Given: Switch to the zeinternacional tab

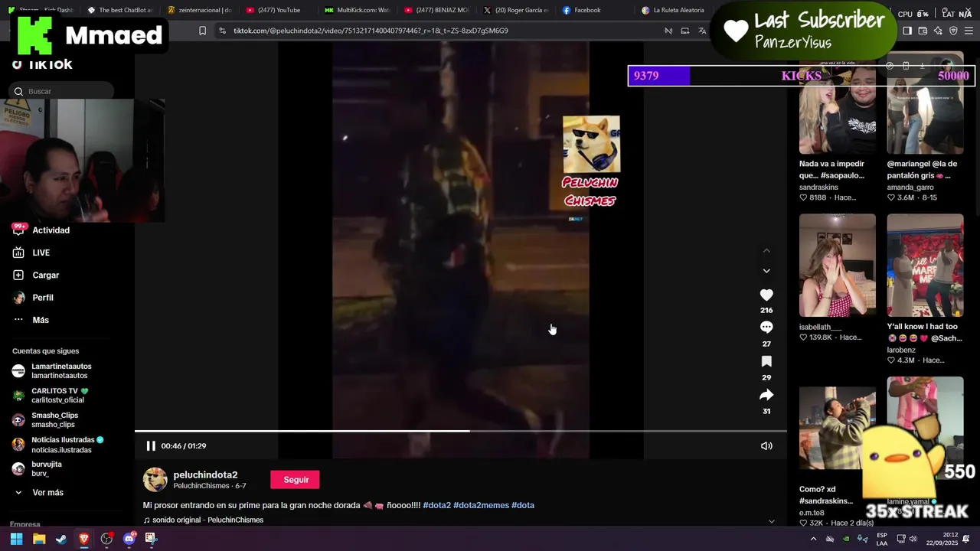Looking at the screenshot, I should click(x=199, y=10).
